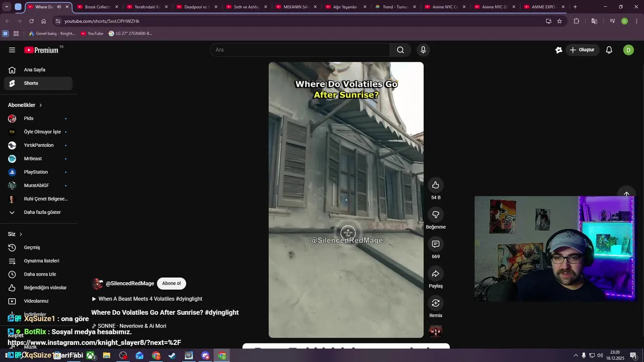Share the short via Paylaş
The width and height of the screenshot is (644, 362).
[436, 274]
